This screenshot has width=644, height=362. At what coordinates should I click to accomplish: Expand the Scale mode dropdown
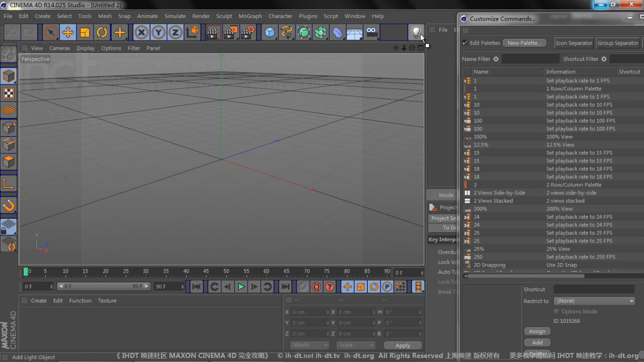click(x=356, y=345)
